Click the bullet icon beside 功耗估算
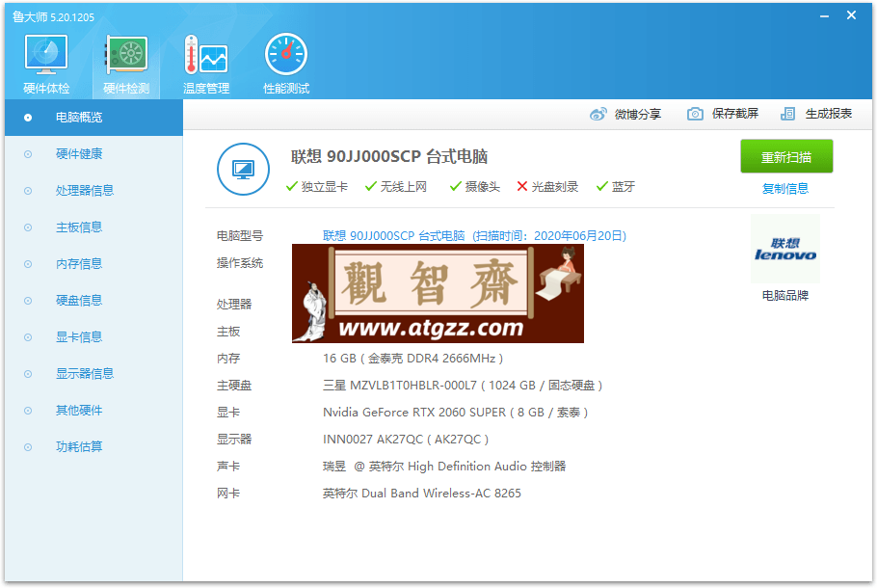Screen dimensions: 877x588 coord(28,447)
